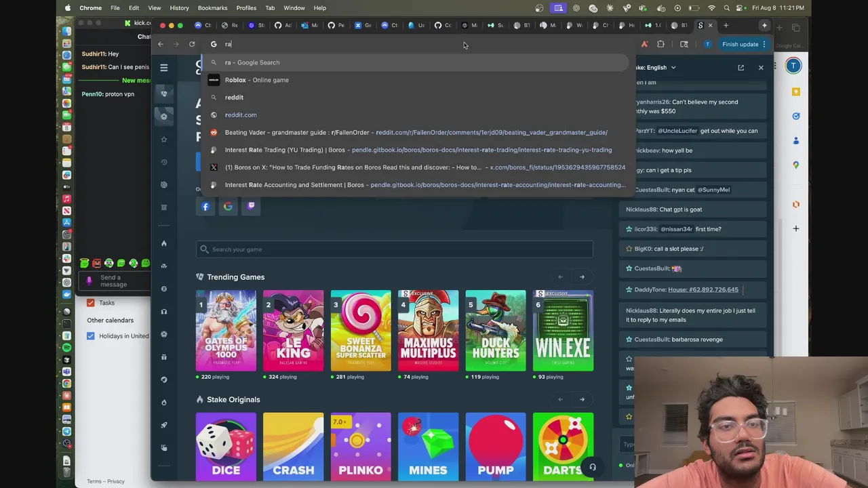
Task: Go back in Chrome toolbar
Action: (x=161, y=44)
